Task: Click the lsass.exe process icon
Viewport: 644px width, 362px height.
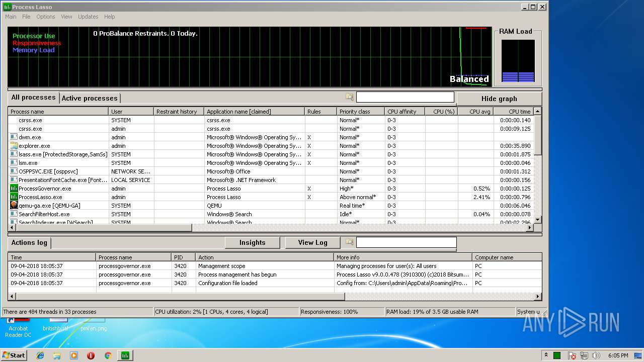Action: (x=14, y=154)
